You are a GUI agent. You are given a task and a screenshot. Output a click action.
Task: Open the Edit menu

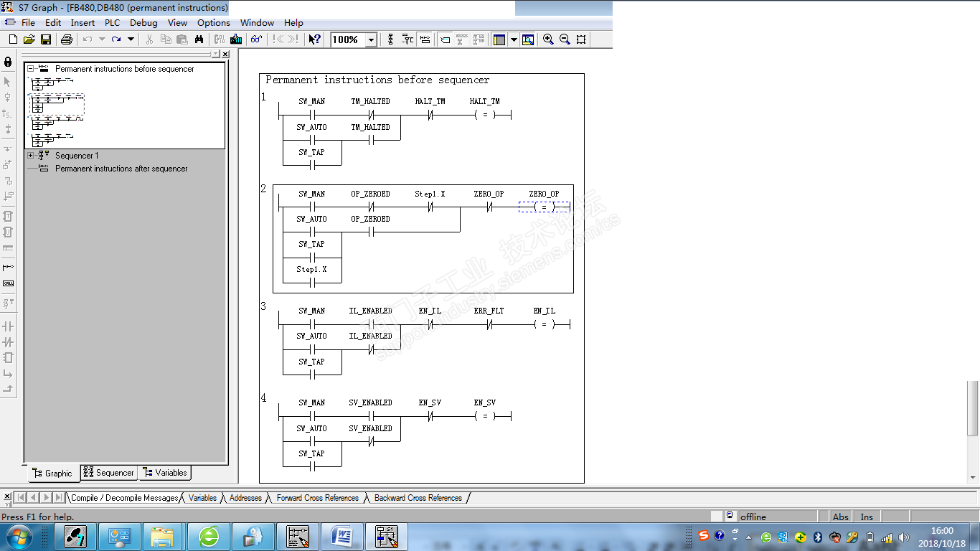pyautogui.click(x=53, y=22)
